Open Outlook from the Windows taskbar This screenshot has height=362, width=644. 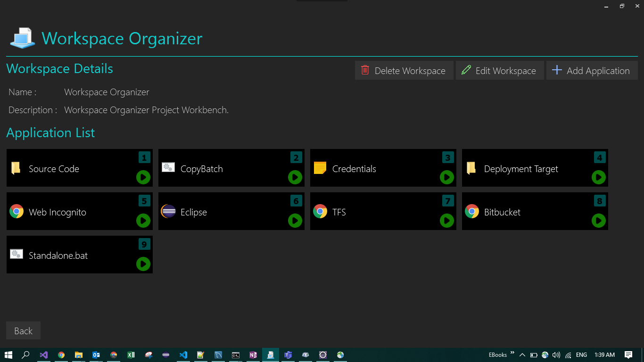pyautogui.click(x=96, y=355)
